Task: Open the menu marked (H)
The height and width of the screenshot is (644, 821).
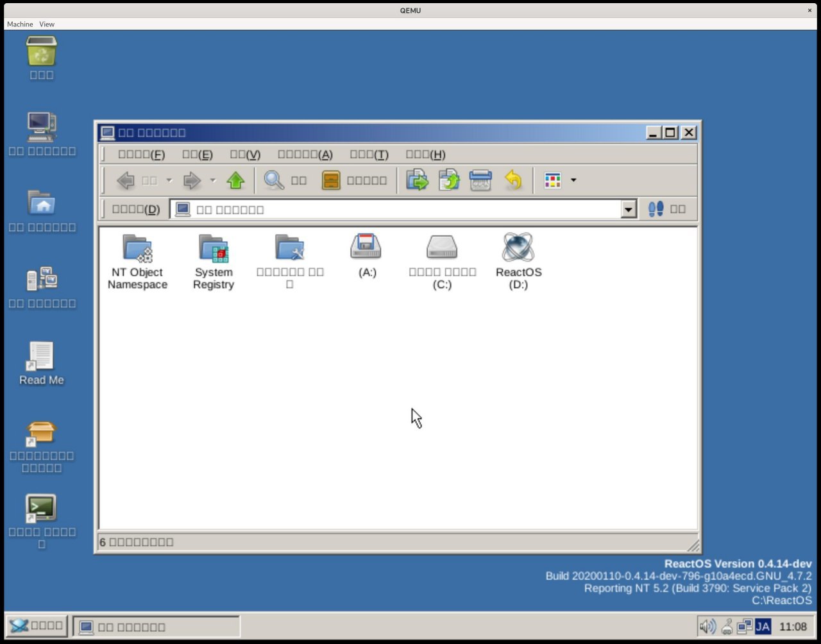Action: coord(426,155)
